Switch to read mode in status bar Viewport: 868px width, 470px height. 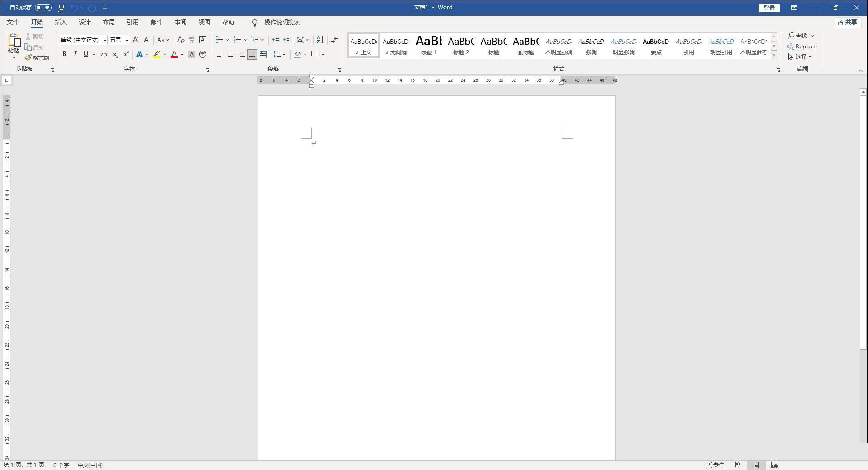point(739,465)
